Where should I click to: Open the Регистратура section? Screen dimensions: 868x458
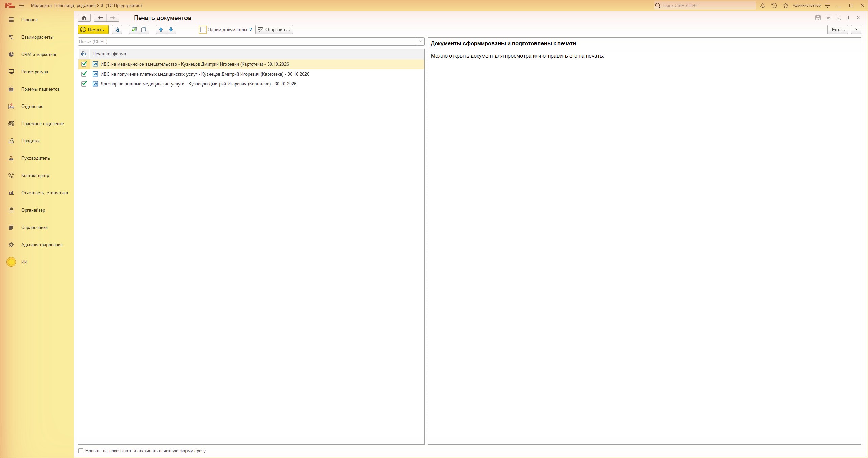pos(35,72)
